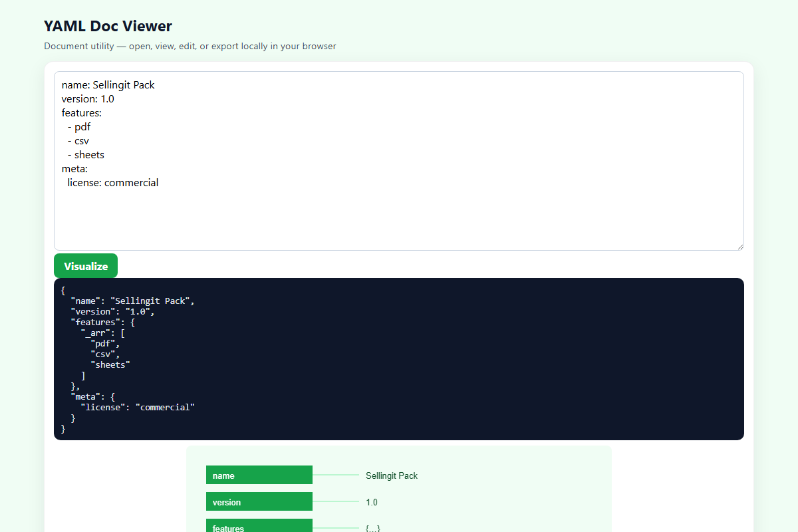This screenshot has height=532, width=798.
Task: Click the 'name: Sellingit Pack' editor line
Action: click(108, 85)
